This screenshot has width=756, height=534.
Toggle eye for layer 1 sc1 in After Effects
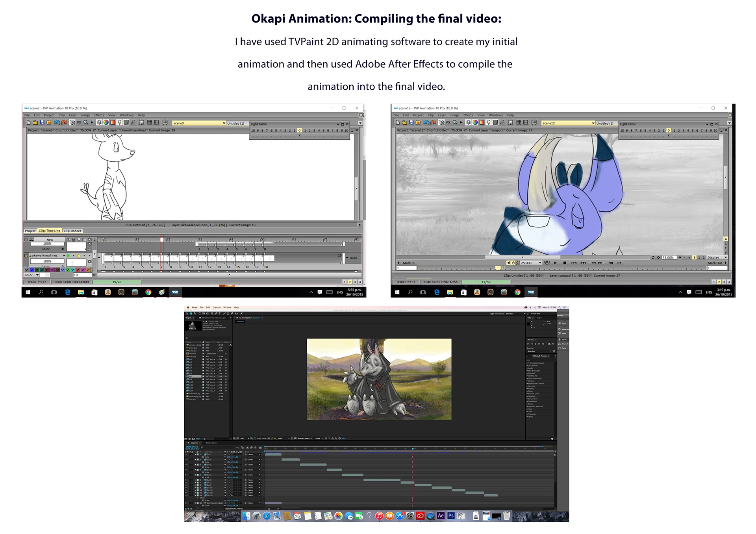(185, 455)
